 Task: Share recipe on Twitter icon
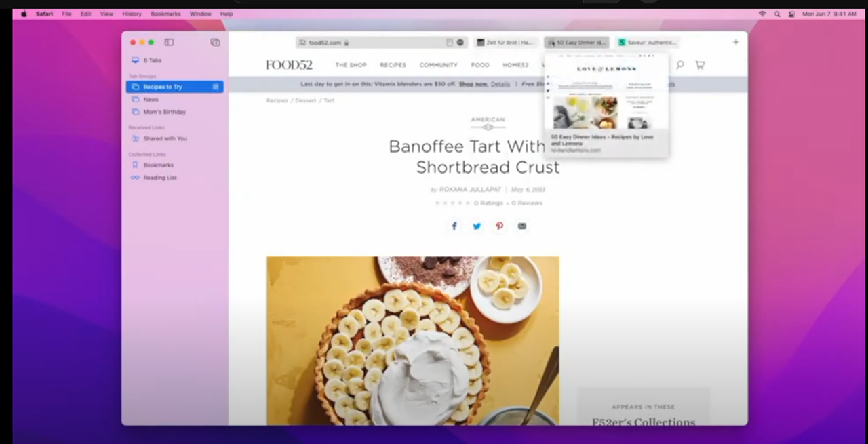pyautogui.click(x=477, y=226)
